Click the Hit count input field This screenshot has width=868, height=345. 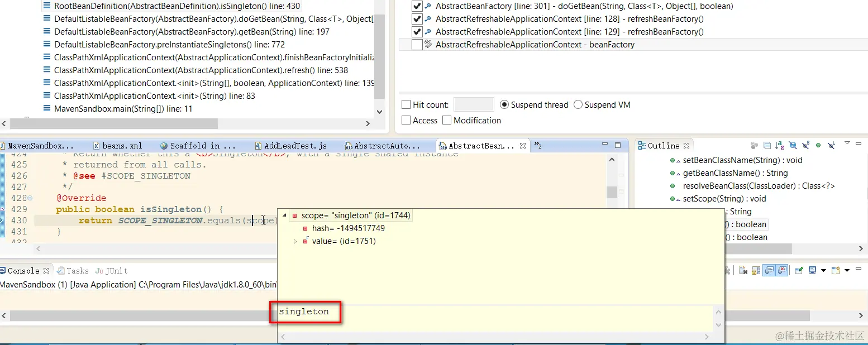474,104
